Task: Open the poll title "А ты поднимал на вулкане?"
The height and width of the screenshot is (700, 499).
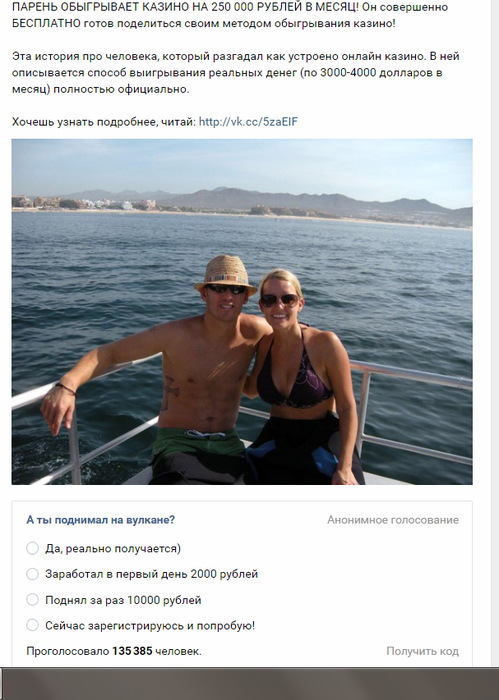Action: click(101, 520)
